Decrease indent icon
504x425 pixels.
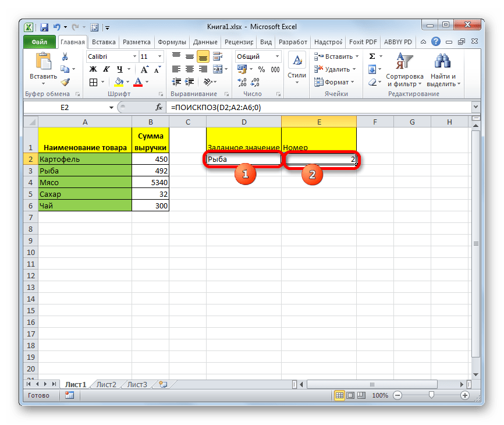click(176, 82)
